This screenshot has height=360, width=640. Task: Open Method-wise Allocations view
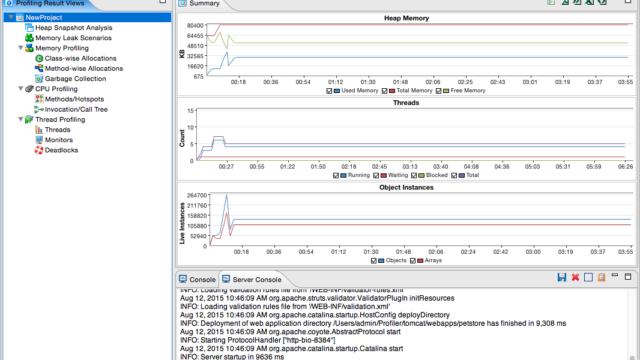(x=84, y=69)
